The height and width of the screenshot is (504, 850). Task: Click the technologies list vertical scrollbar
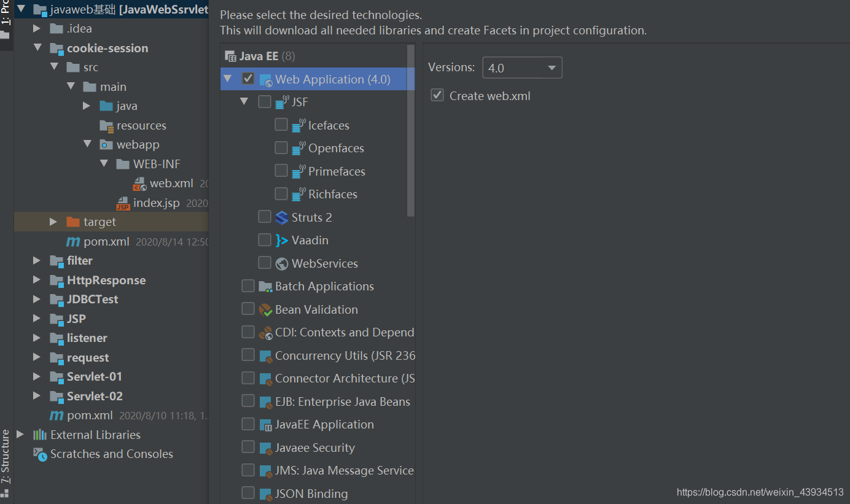(411, 130)
